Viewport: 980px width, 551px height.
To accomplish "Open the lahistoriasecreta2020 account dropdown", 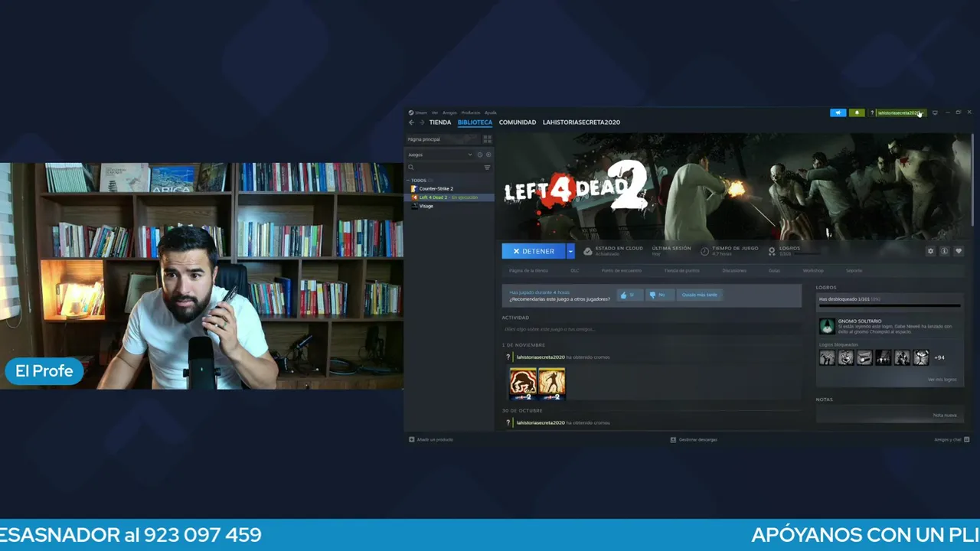I will click(901, 112).
